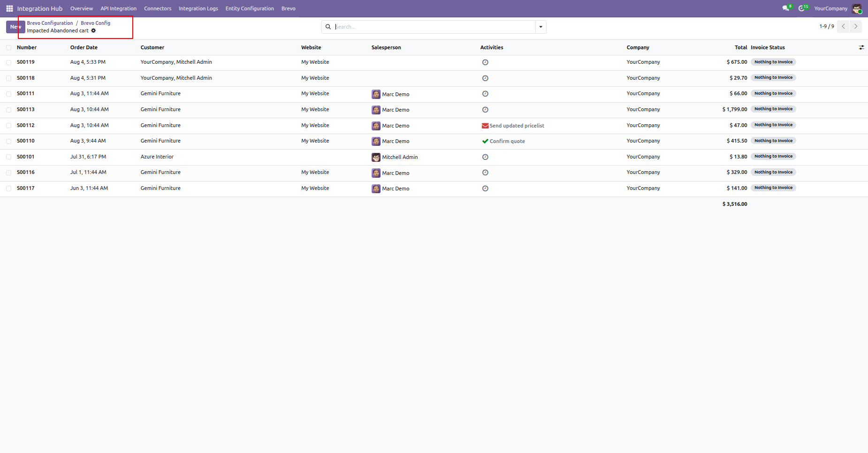868x453 pixels.
Task: Tick the checkbox for order S00118
Action: click(x=9, y=78)
